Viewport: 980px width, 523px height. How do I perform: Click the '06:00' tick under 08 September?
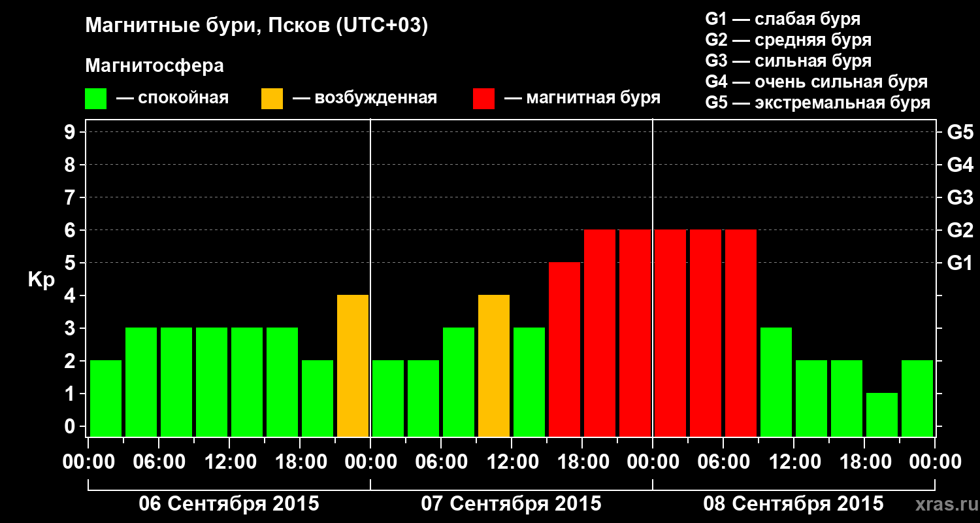pos(723,462)
